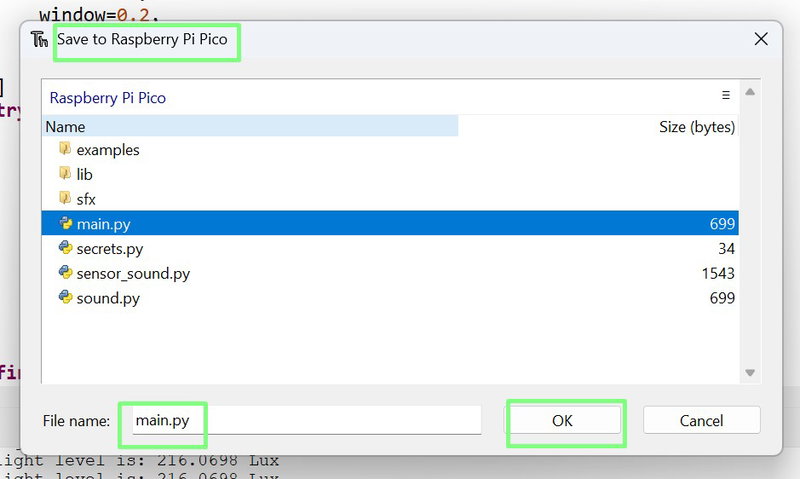Image resolution: width=800 pixels, height=479 pixels.
Task: Sort files by Name column header
Action: click(x=250, y=127)
